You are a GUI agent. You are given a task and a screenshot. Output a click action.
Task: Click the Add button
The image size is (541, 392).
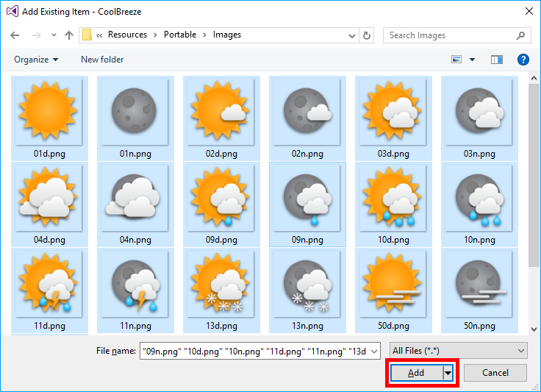416,373
